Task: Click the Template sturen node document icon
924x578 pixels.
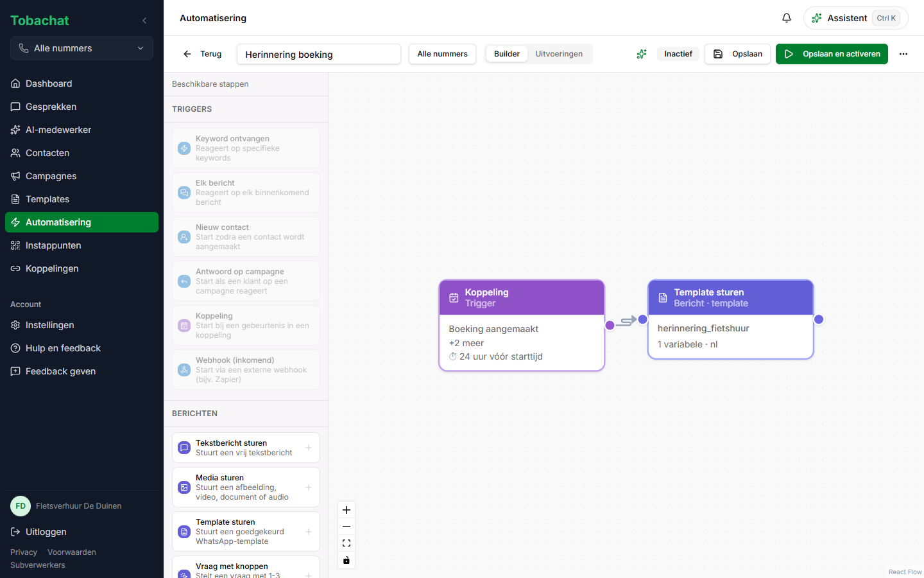Action: point(663,298)
